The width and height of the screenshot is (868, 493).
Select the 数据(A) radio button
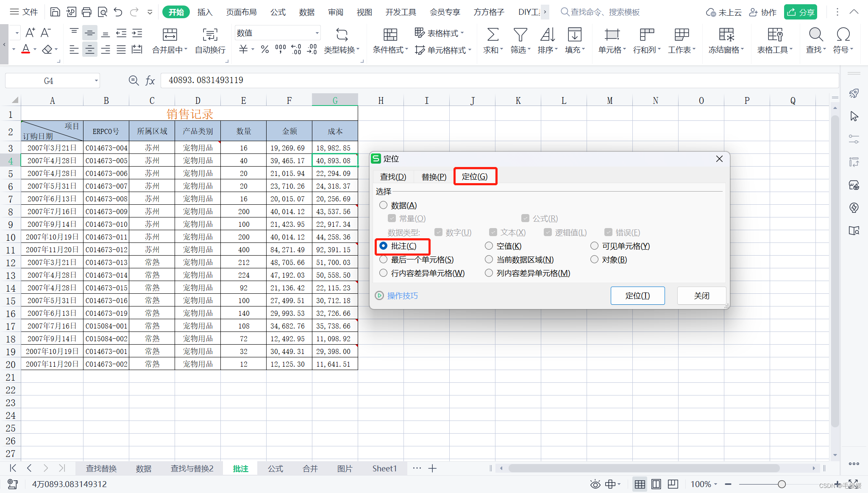coord(384,205)
